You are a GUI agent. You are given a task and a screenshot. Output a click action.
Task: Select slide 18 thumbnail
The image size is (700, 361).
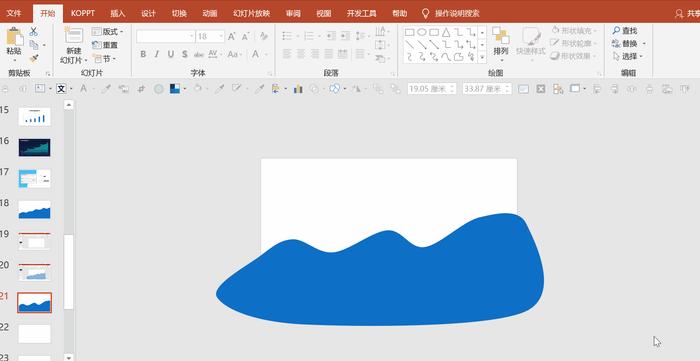[x=34, y=210]
